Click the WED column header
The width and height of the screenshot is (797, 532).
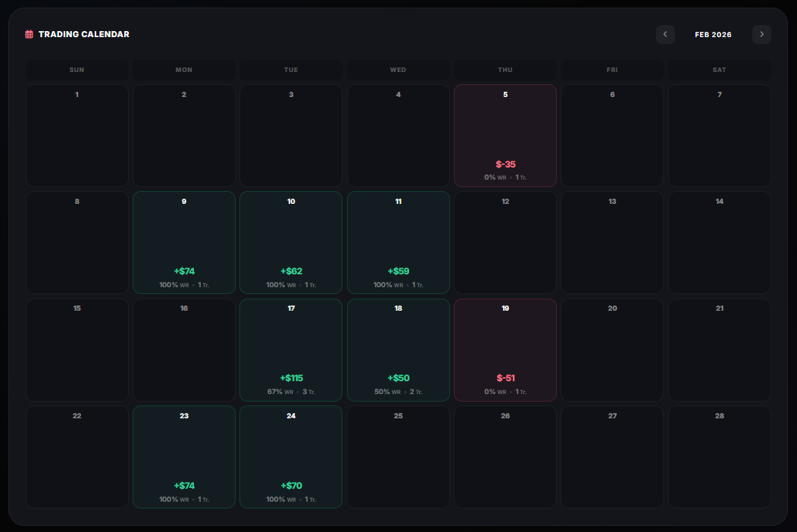(x=398, y=69)
